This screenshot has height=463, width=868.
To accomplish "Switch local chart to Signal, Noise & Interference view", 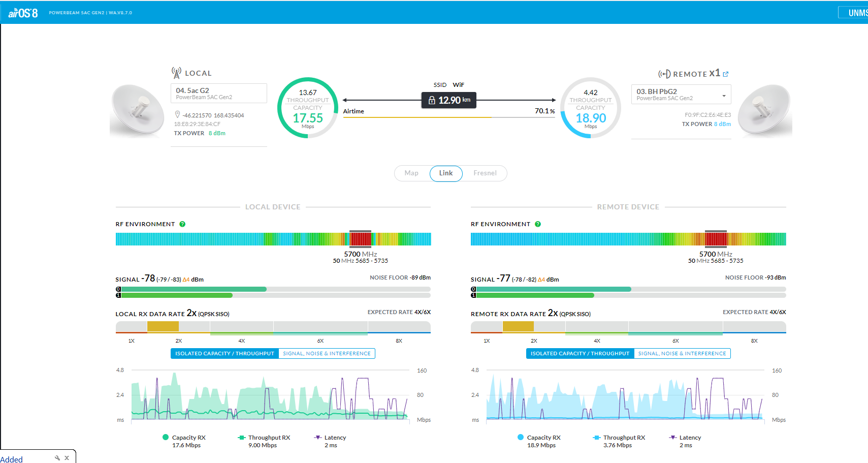I will (x=327, y=353).
